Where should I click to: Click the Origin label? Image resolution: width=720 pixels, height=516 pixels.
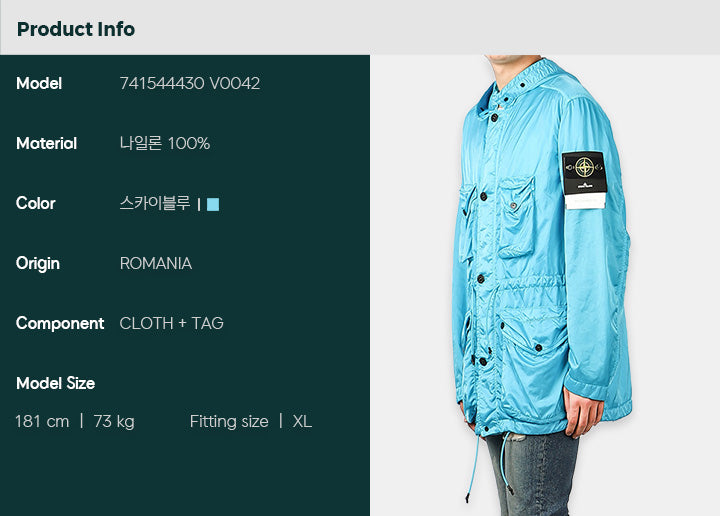pyautogui.click(x=38, y=264)
